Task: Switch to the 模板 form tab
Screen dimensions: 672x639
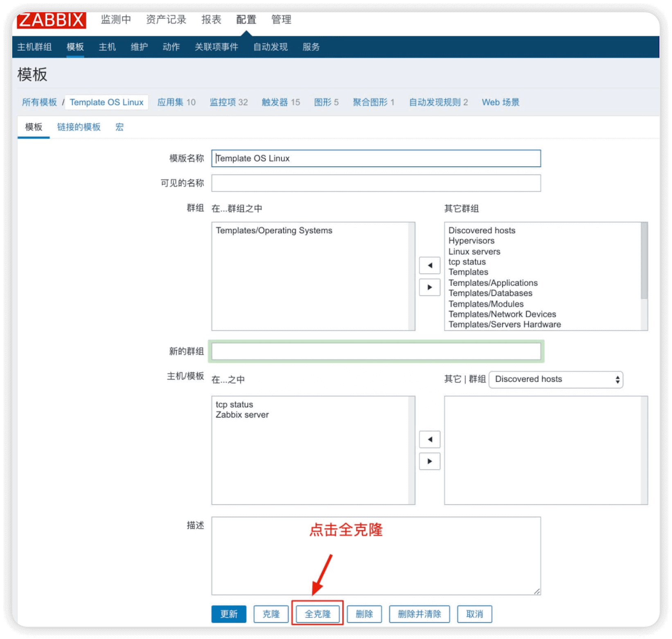Action: point(34,127)
